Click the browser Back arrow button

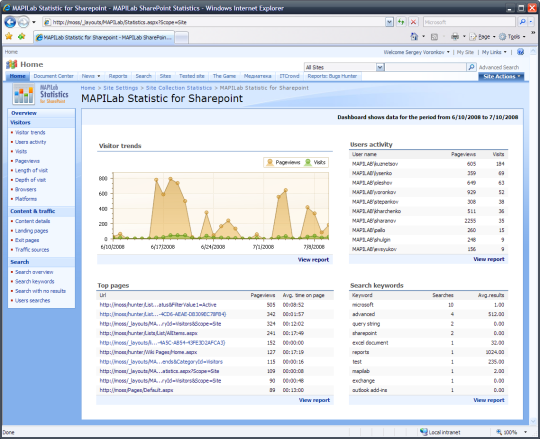click(x=10, y=22)
